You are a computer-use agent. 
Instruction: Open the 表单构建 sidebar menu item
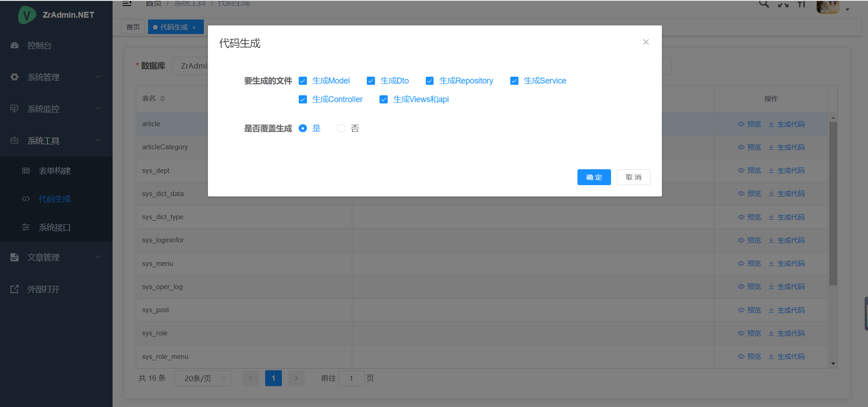coord(54,171)
